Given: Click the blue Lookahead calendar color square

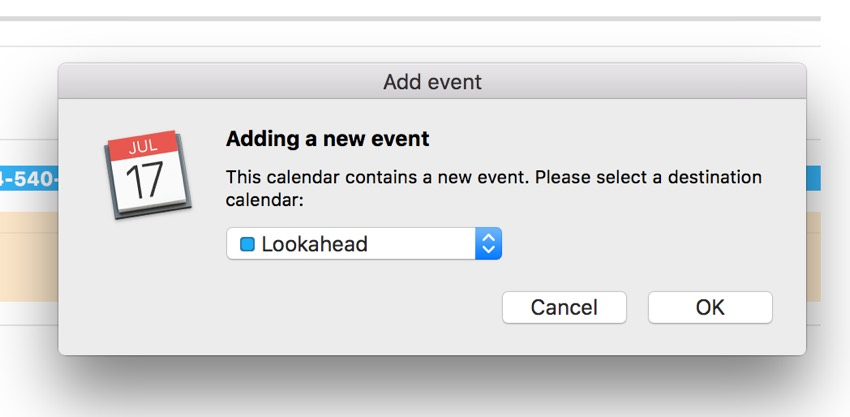Looking at the screenshot, I should pyautogui.click(x=247, y=244).
